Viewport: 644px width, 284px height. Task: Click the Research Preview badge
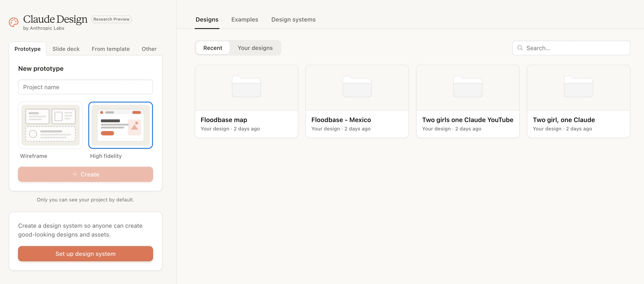[111, 19]
